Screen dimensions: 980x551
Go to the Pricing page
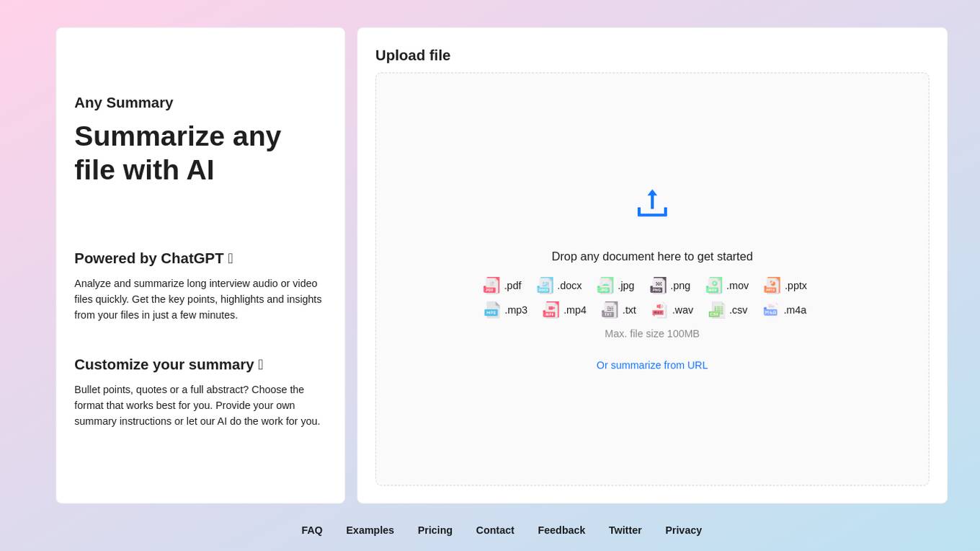(435, 530)
